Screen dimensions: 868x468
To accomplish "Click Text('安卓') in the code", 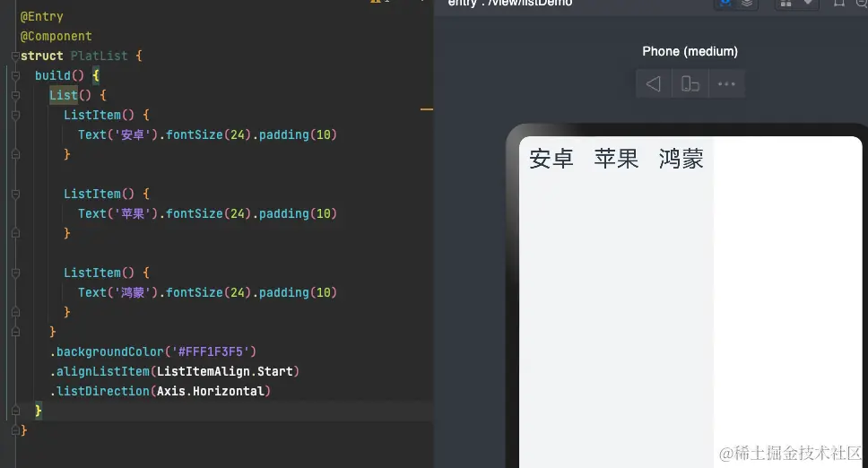I will pyautogui.click(x=118, y=135).
